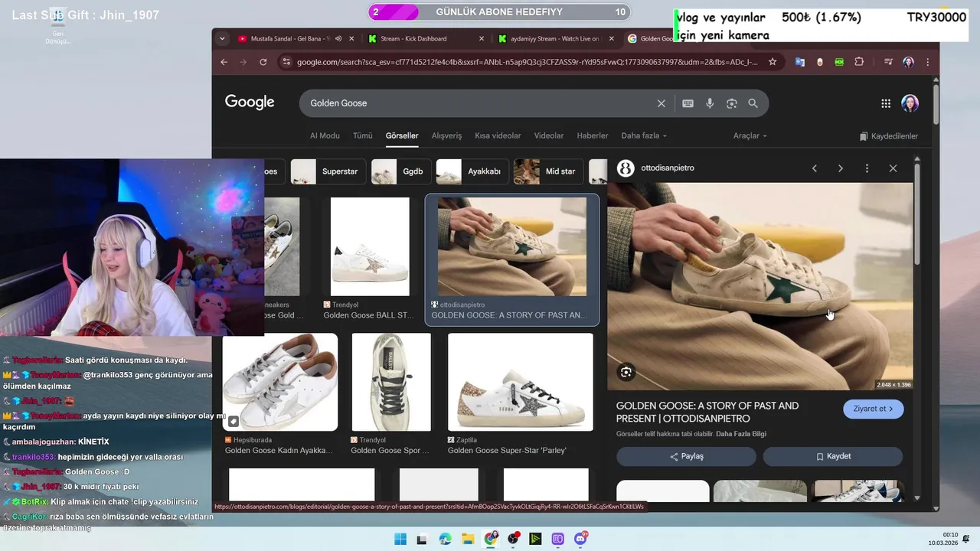Open the Windows Start menu
Screen dimensions: 980x551
400,539
